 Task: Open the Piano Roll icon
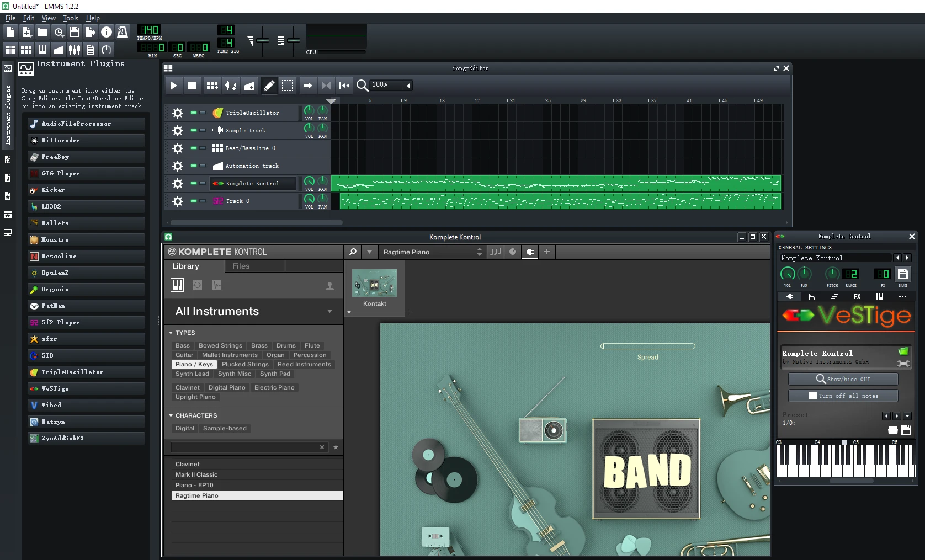point(42,50)
